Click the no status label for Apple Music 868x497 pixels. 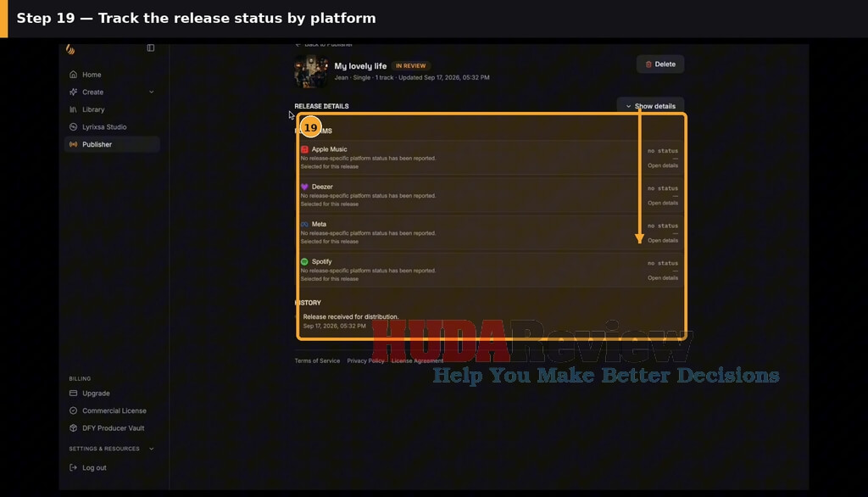(x=663, y=151)
